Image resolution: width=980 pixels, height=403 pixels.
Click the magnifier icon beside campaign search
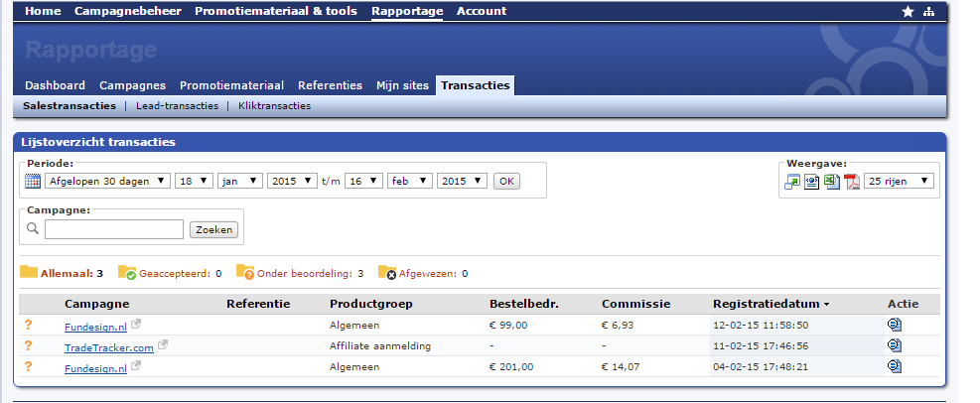pos(33,228)
